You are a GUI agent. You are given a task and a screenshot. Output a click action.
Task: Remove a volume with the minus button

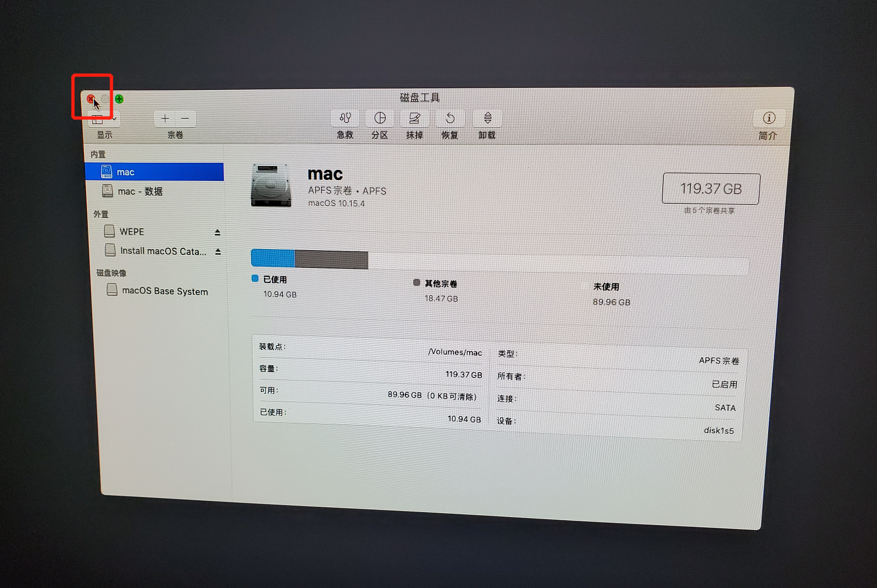[x=185, y=118]
